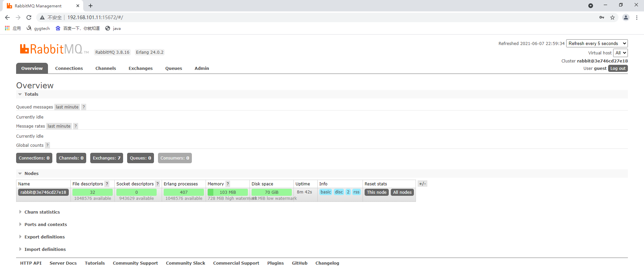The height and width of the screenshot is (268, 644).
Task: Reset stats for This node
Action: pyautogui.click(x=377, y=192)
